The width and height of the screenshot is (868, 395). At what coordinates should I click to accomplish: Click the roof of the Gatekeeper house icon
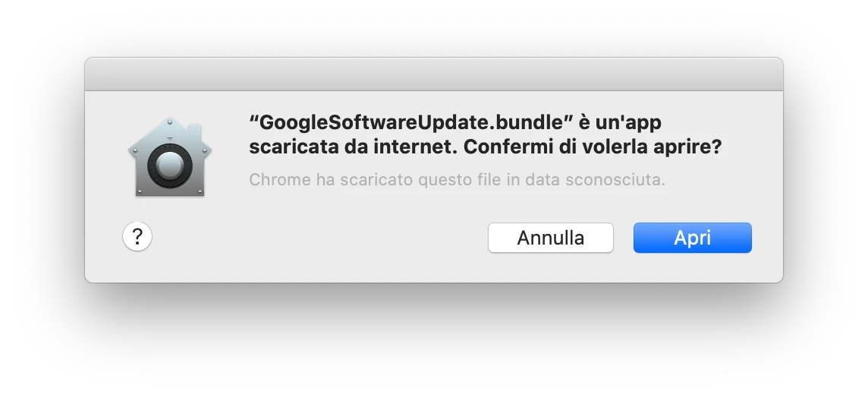(170, 132)
